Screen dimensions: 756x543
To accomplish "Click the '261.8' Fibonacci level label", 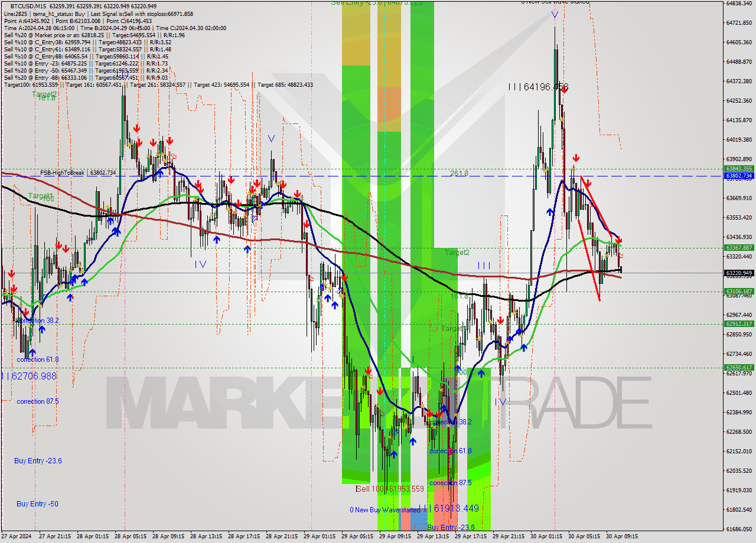I will click(x=458, y=174).
